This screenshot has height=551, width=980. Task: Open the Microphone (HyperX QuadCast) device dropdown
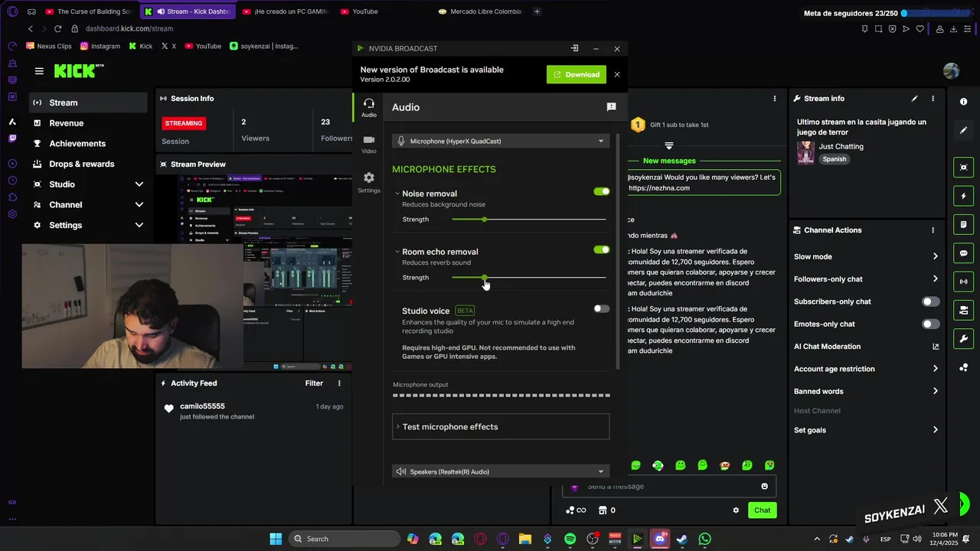(501, 141)
